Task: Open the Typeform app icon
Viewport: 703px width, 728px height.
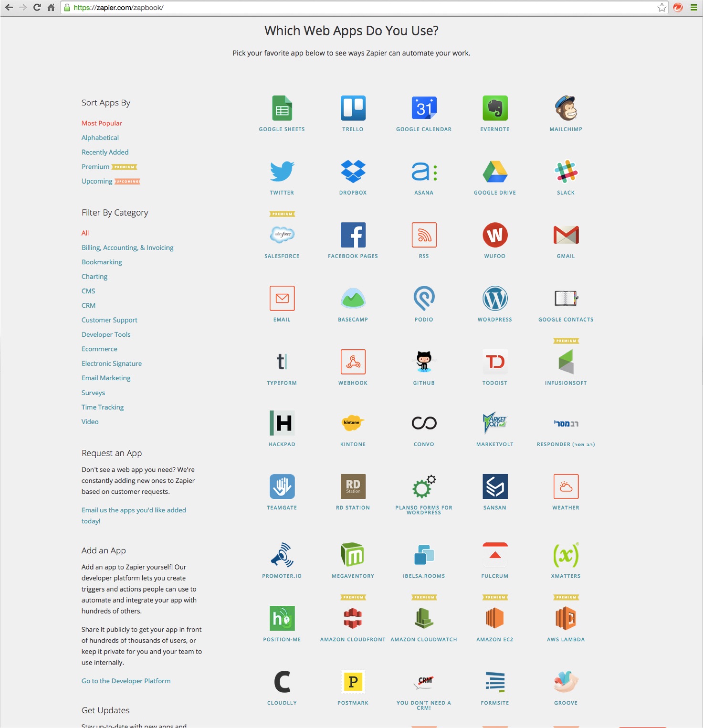Action: click(282, 362)
